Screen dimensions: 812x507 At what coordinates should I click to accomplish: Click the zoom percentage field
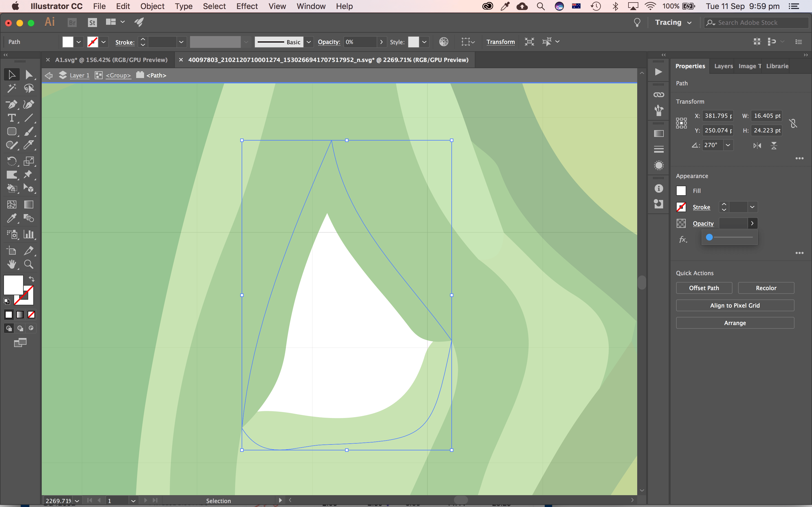(59, 501)
